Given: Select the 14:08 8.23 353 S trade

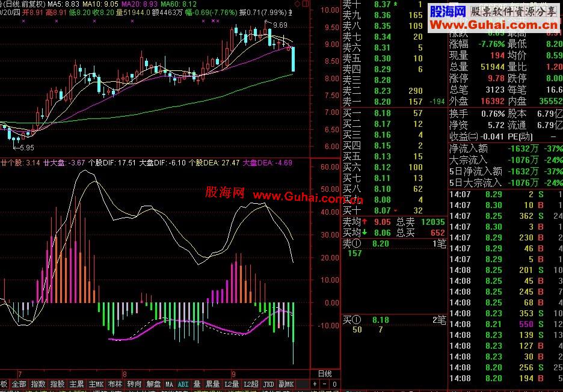Looking at the screenshot, I should pyautogui.click(x=505, y=313).
